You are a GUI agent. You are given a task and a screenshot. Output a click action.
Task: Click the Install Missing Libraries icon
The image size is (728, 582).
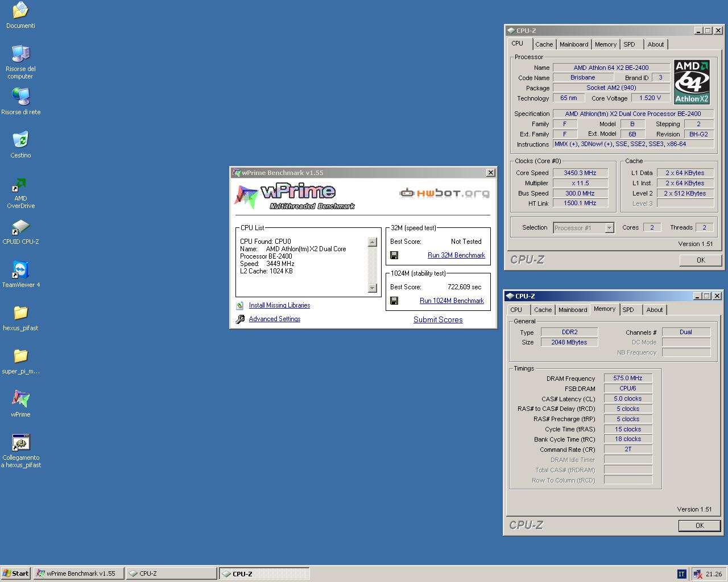[240, 306]
